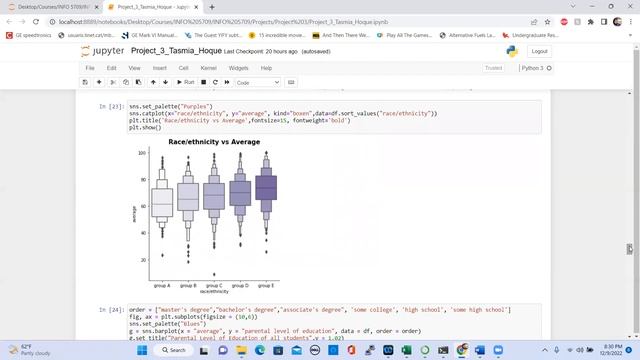Close the Project_3_Tasmia_Hoque browser tab
The width and height of the screenshot is (640, 360).
click(196, 7)
